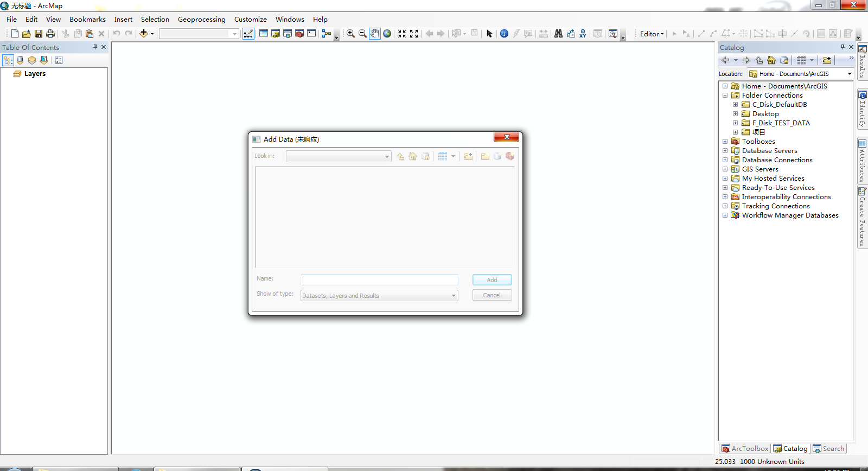
Task: Click the Name input field
Action: click(379, 280)
